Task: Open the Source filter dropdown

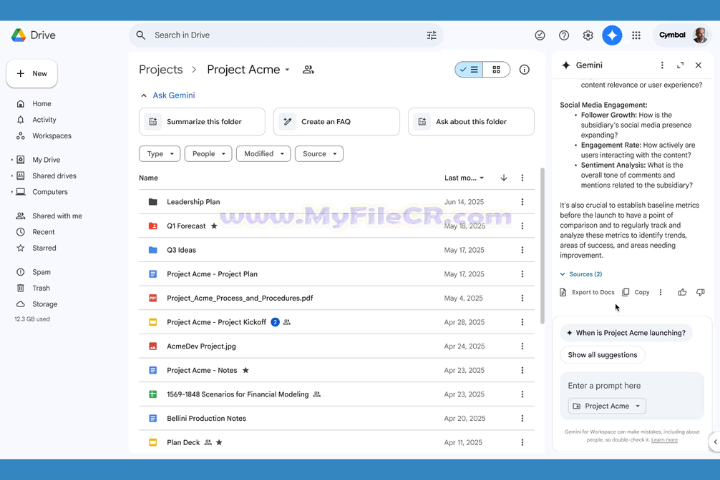Action: (319, 154)
